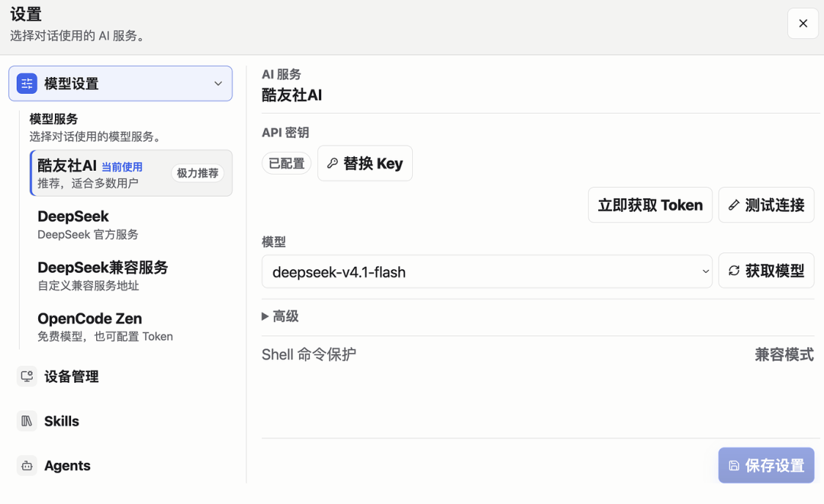Click the 模型设置 sliders icon
Screen dimensions: 824x504
click(x=27, y=83)
